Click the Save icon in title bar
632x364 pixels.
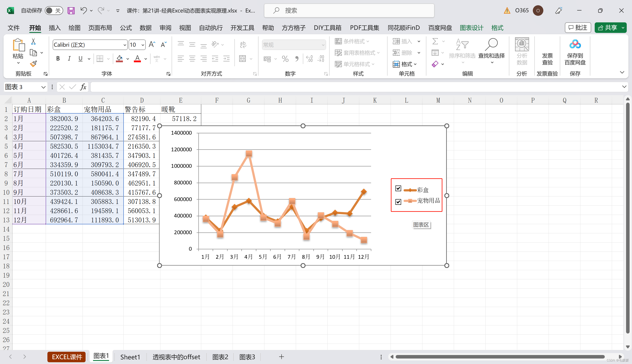71,11
